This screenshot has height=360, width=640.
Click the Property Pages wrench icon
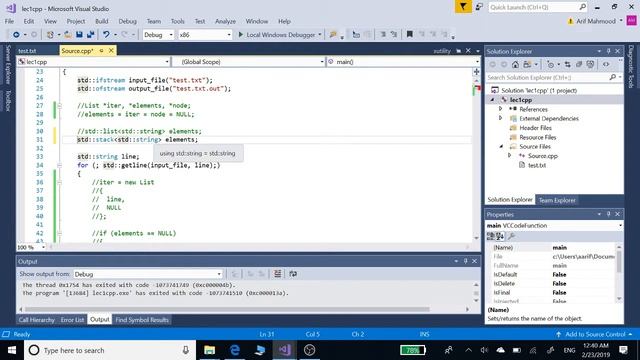pos(511,236)
